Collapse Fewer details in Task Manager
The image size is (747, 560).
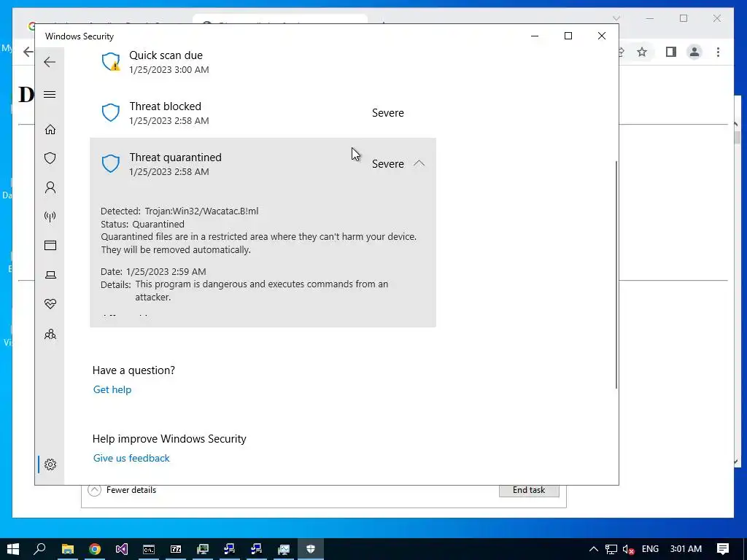click(x=123, y=490)
